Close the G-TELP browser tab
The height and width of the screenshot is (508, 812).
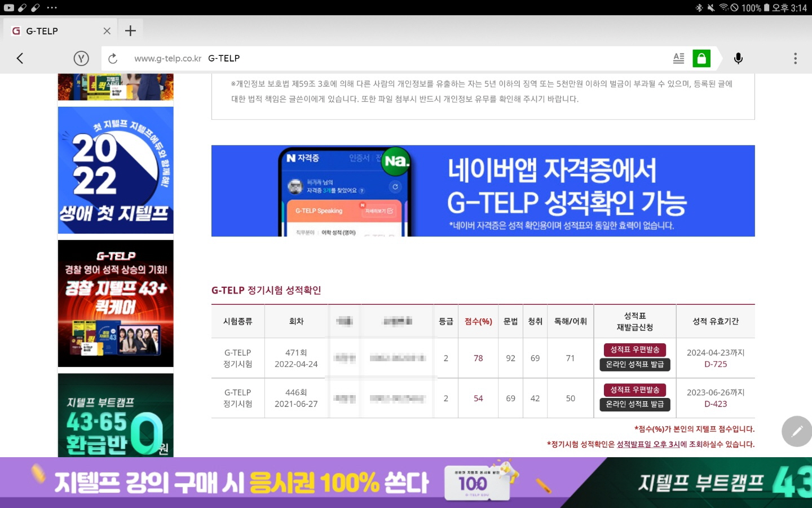tap(107, 31)
